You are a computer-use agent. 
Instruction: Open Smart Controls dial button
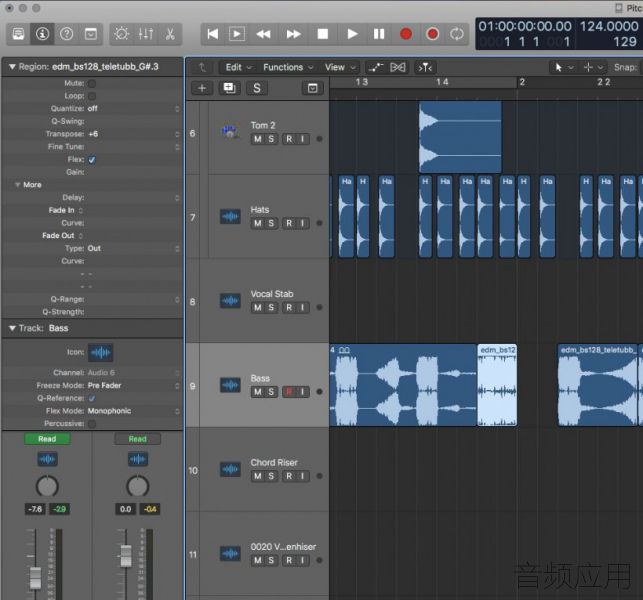point(121,34)
